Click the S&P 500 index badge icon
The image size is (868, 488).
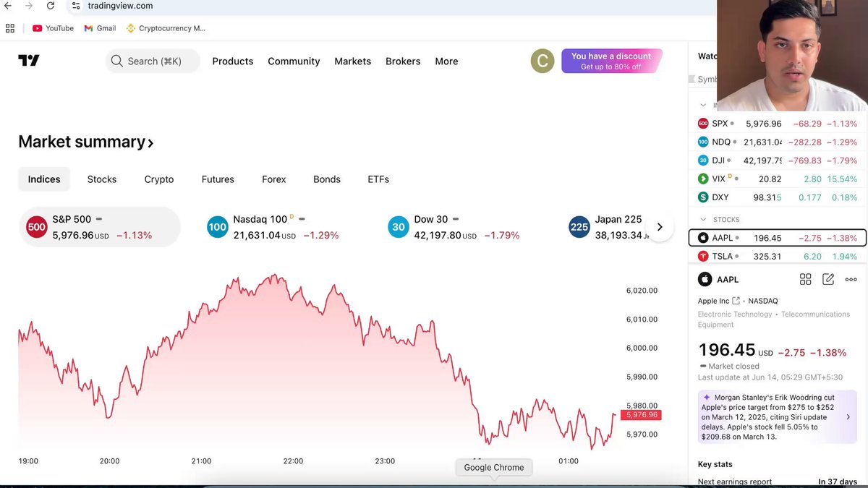click(36, 227)
